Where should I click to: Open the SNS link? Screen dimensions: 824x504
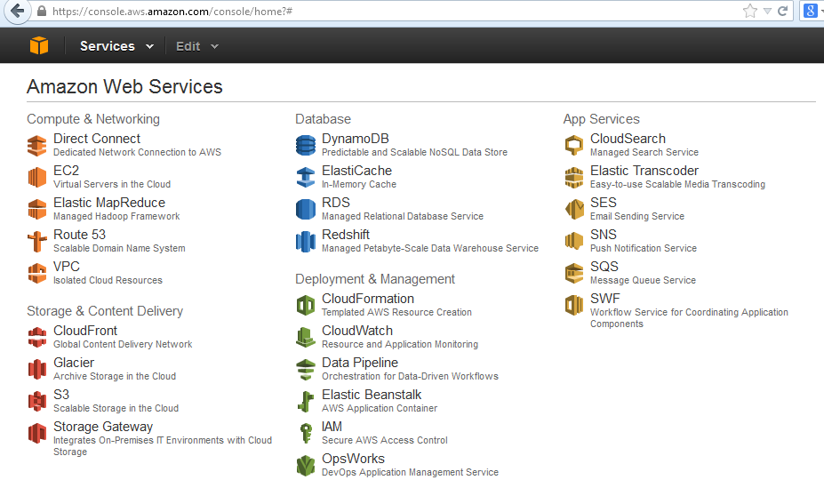(604, 235)
